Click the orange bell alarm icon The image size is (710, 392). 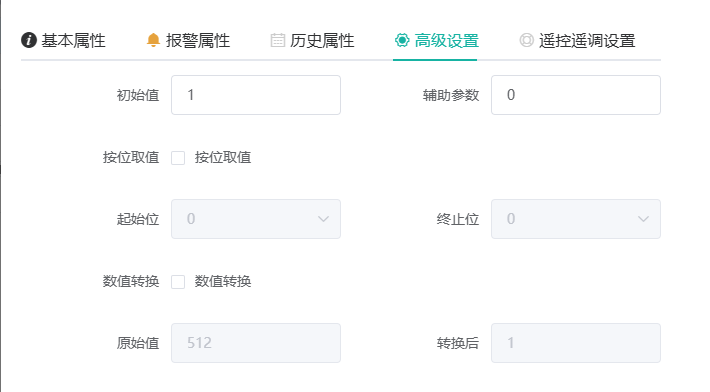coord(153,40)
